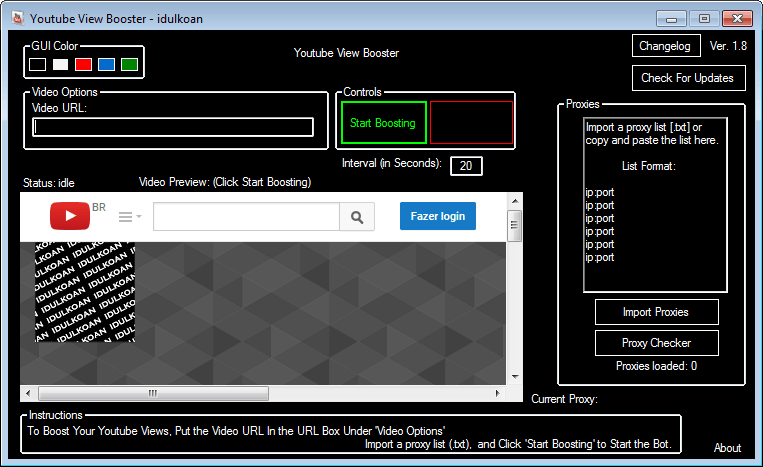The image size is (763, 467).
Task: Minimize the Youtube View Booster window
Action: point(672,19)
